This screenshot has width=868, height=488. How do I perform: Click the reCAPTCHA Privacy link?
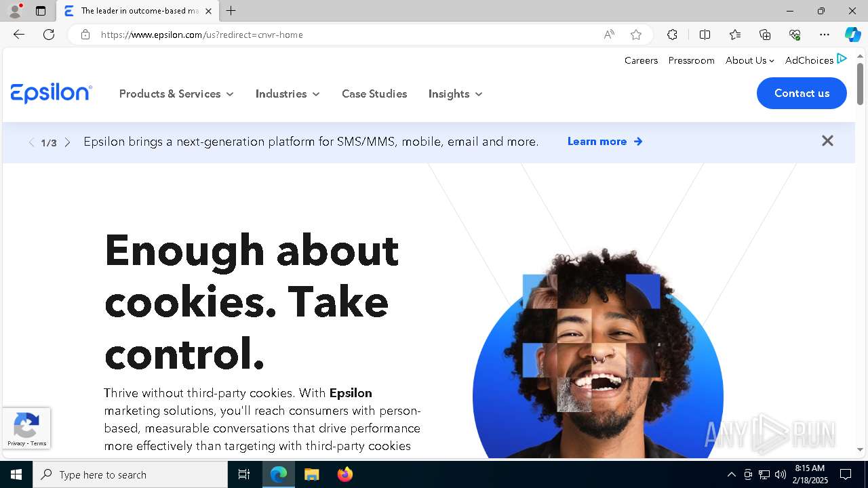[x=16, y=443]
